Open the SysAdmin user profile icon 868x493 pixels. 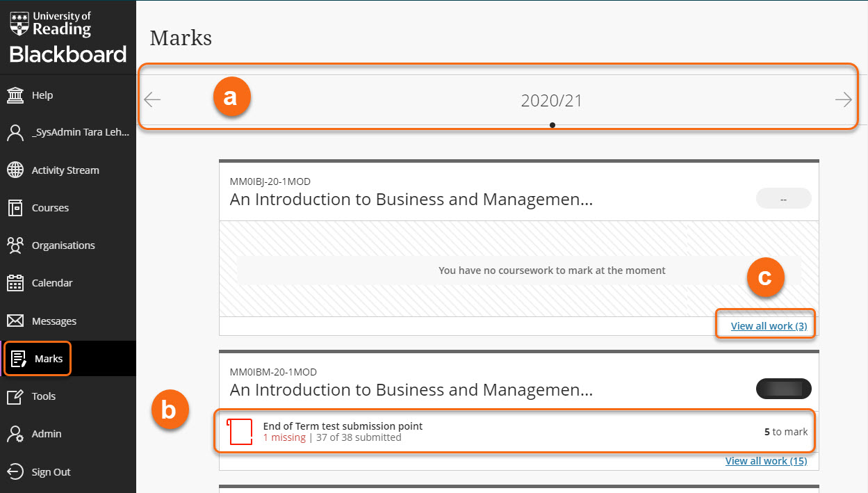click(x=15, y=133)
